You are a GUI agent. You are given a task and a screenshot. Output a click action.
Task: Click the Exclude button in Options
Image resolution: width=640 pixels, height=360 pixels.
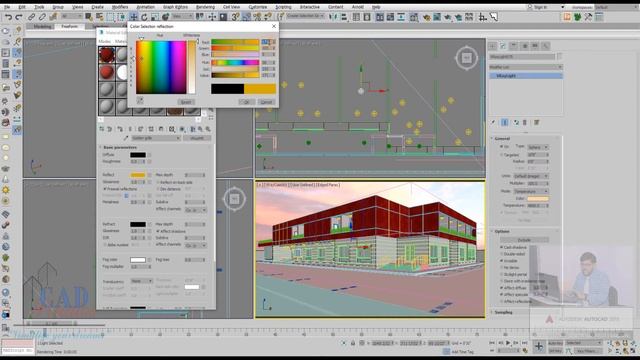click(x=524, y=240)
